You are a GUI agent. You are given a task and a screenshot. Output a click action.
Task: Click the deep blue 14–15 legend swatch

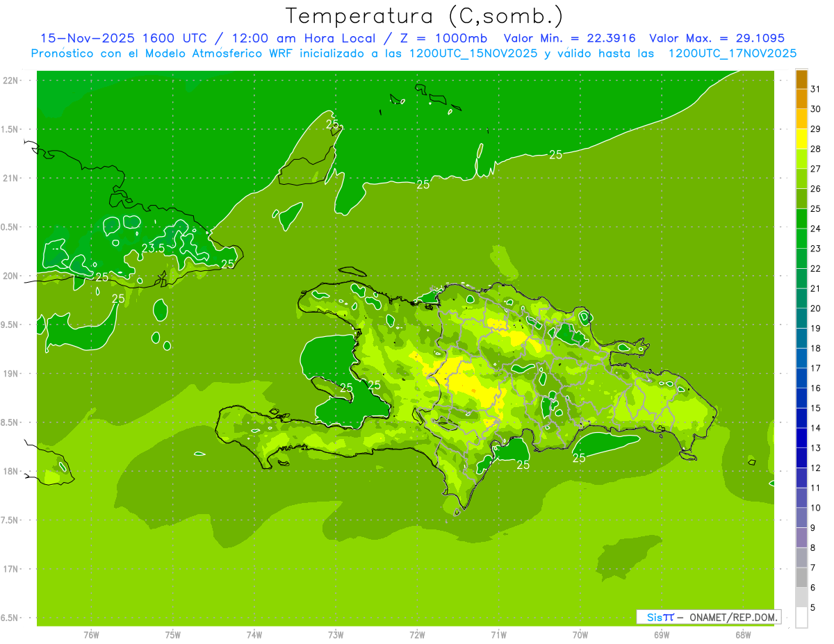tap(801, 418)
